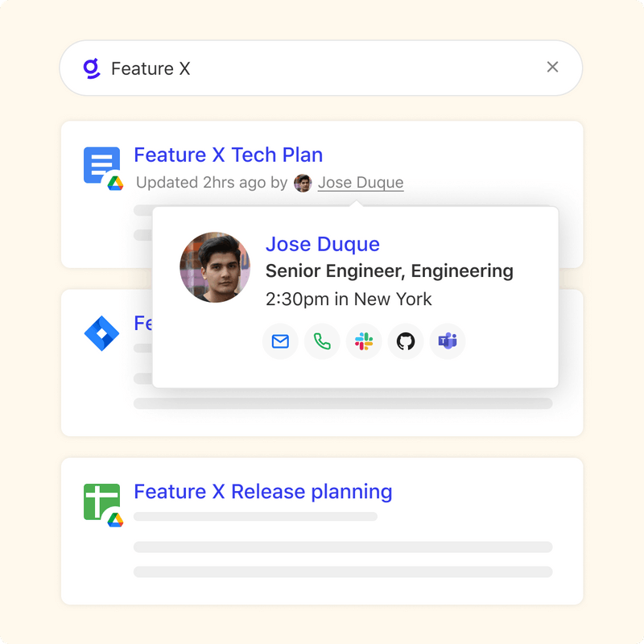Message Jose Duque on Slack
This screenshot has height=644, width=644.
[x=364, y=341]
